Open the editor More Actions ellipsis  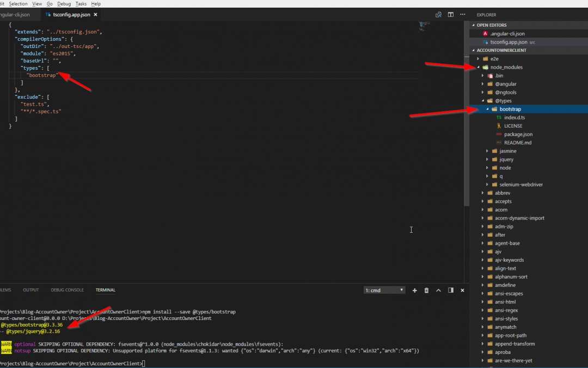tap(463, 15)
